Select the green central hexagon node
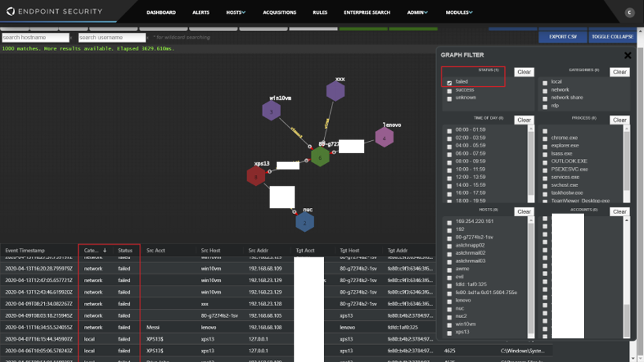The height and width of the screenshot is (362, 644). 320,156
